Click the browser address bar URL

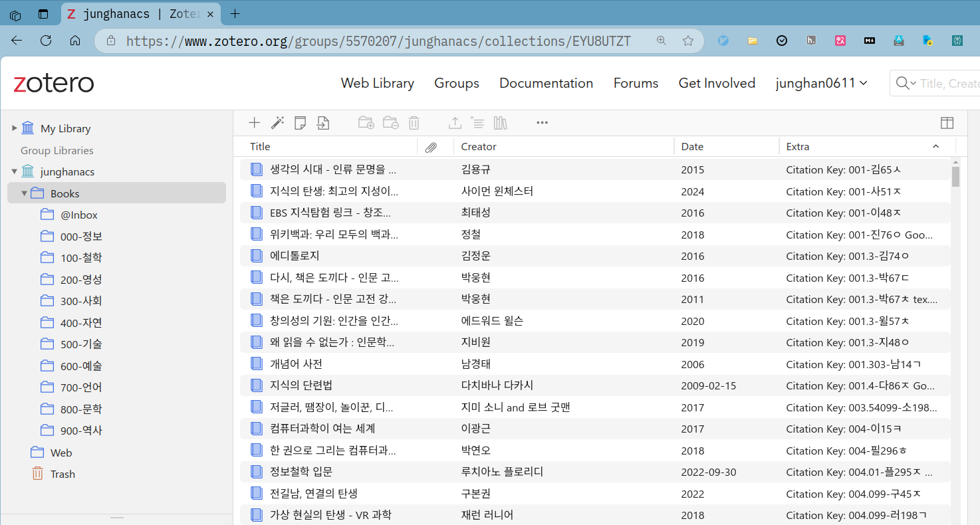point(378,41)
